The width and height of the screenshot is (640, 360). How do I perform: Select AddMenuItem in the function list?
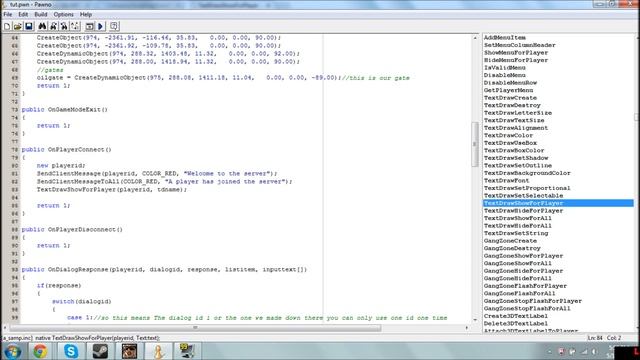click(x=504, y=38)
